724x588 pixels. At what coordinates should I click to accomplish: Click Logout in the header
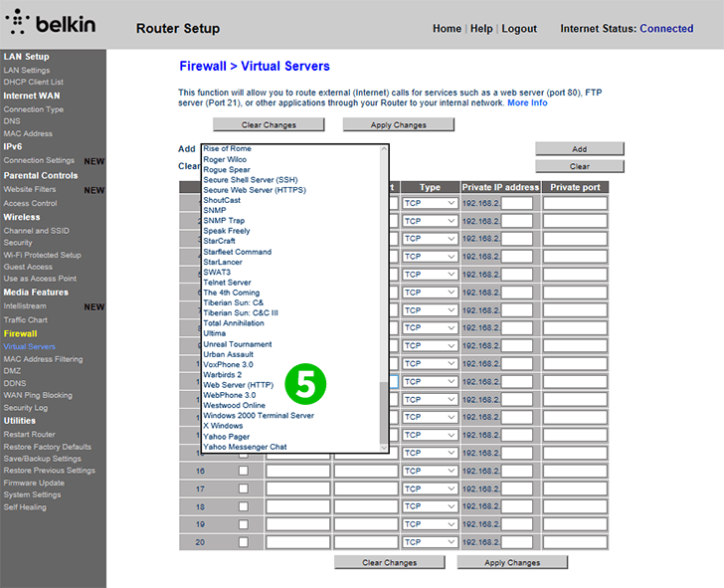[x=519, y=29]
